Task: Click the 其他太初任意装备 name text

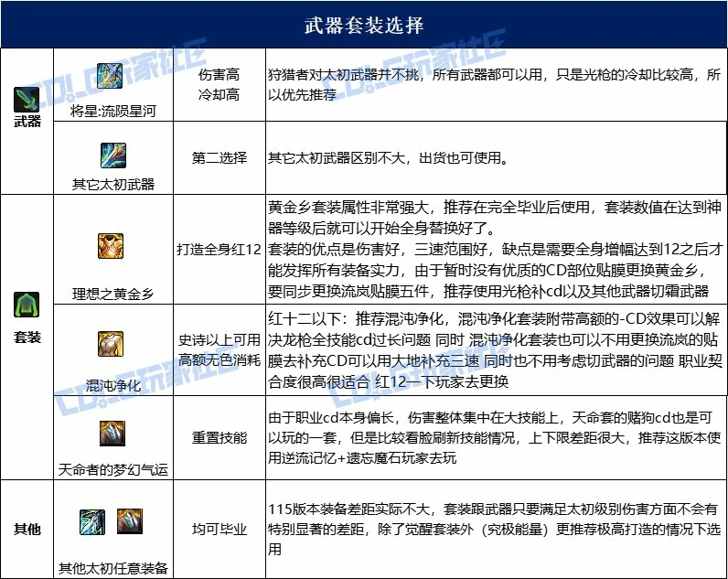Action: (x=113, y=568)
